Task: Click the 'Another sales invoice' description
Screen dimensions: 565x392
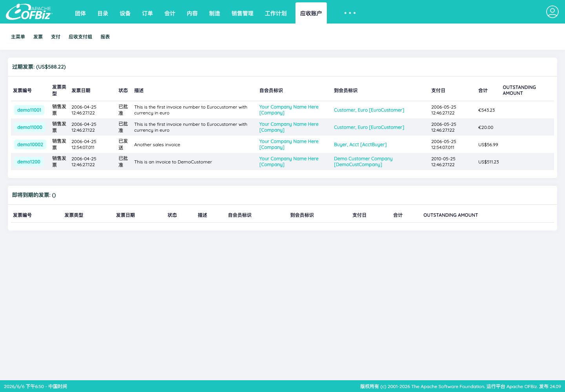Action: click(x=157, y=145)
